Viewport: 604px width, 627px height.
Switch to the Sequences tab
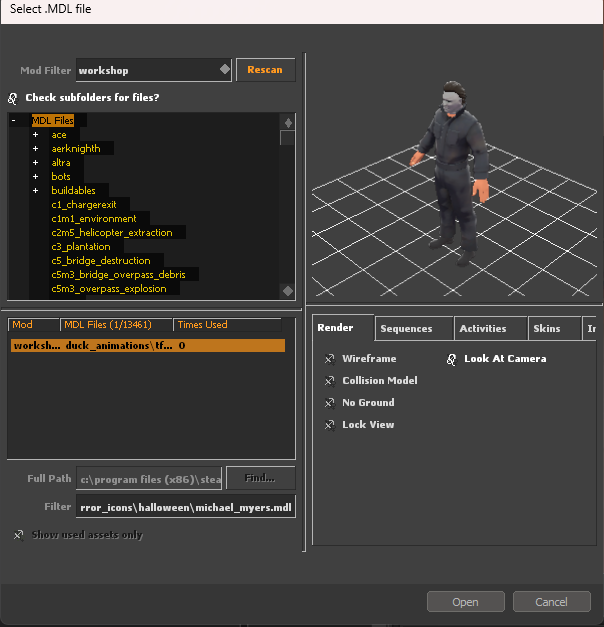click(414, 329)
